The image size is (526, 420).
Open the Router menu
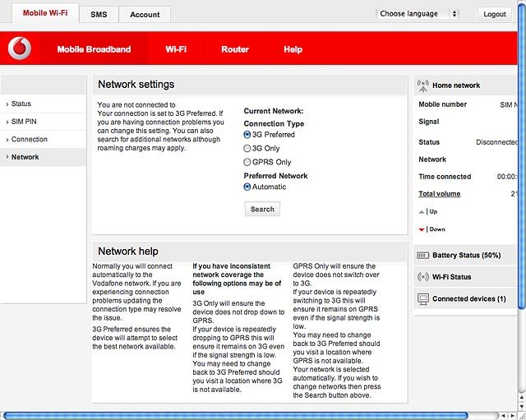[x=235, y=49]
